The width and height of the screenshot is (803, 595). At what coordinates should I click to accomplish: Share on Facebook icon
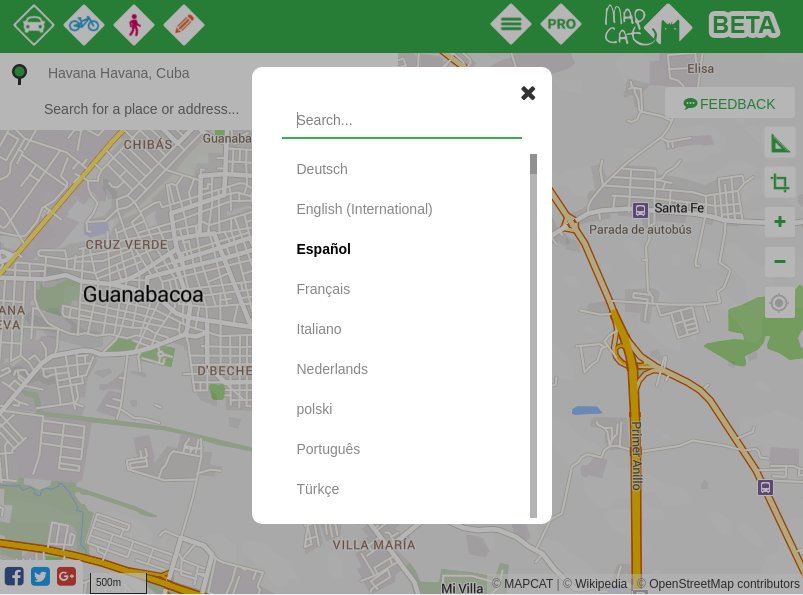(x=14, y=576)
